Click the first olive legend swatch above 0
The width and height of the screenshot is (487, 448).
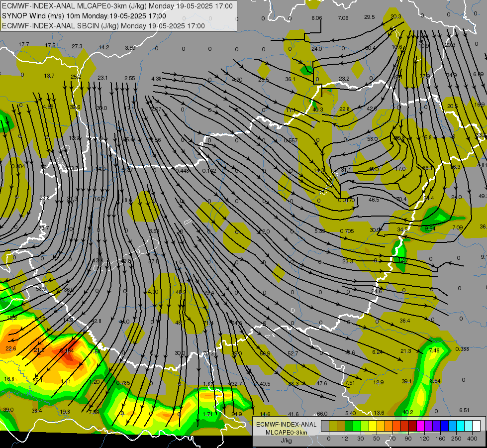[x=333, y=426]
